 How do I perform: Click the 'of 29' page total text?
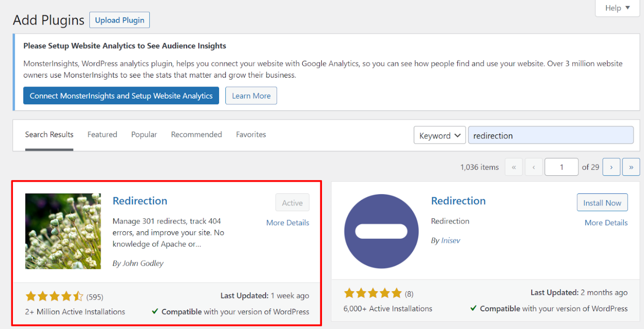click(590, 167)
